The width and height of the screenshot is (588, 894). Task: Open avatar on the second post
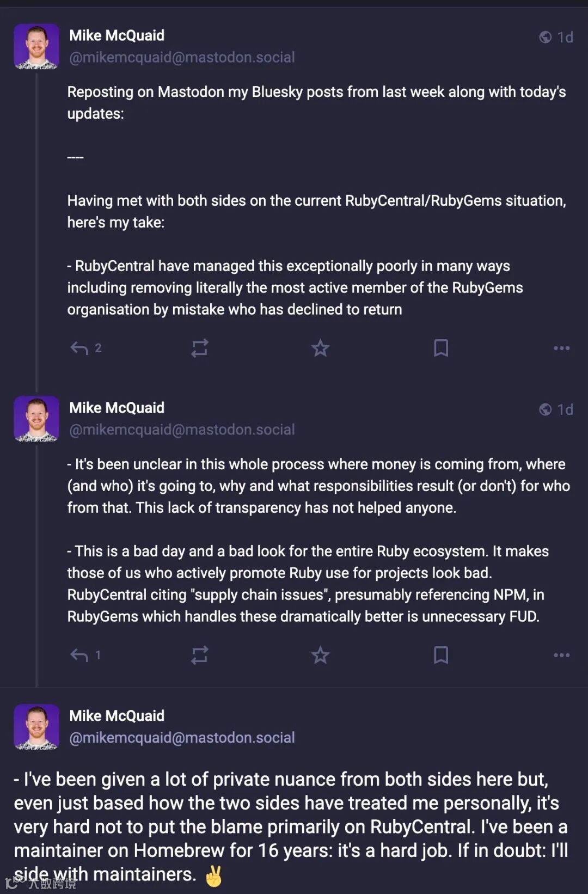36,419
